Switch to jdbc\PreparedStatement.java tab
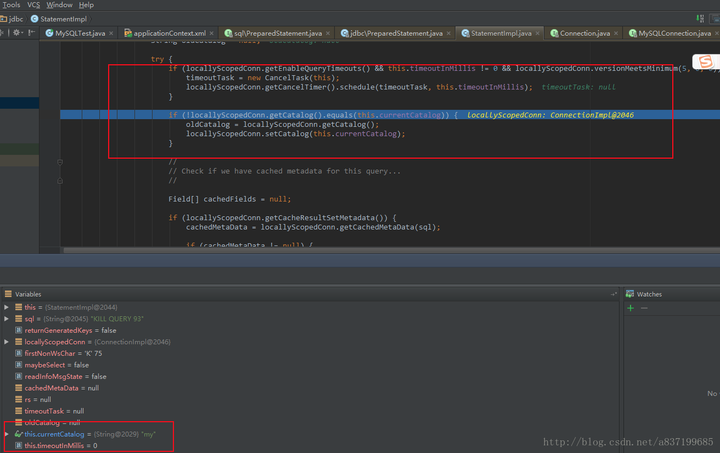This screenshot has height=453, width=720. (396, 33)
